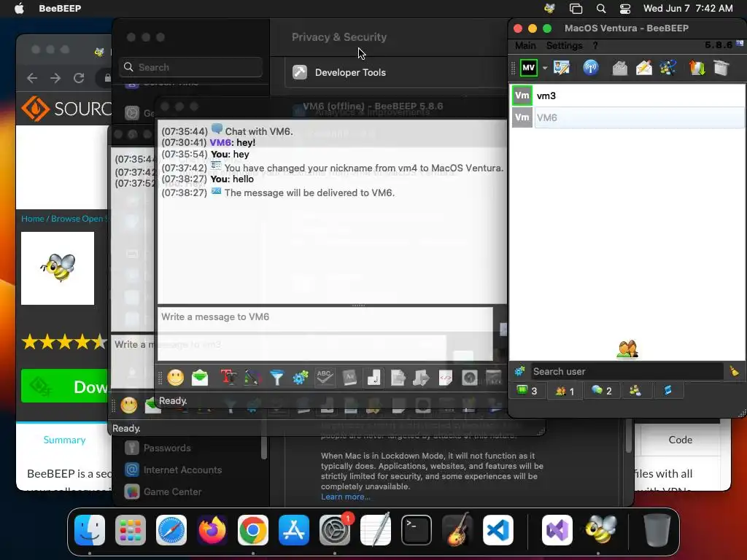Switch to the users tab showing 1
The width and height of the screenshot is (747, 560).
point(565,391)
